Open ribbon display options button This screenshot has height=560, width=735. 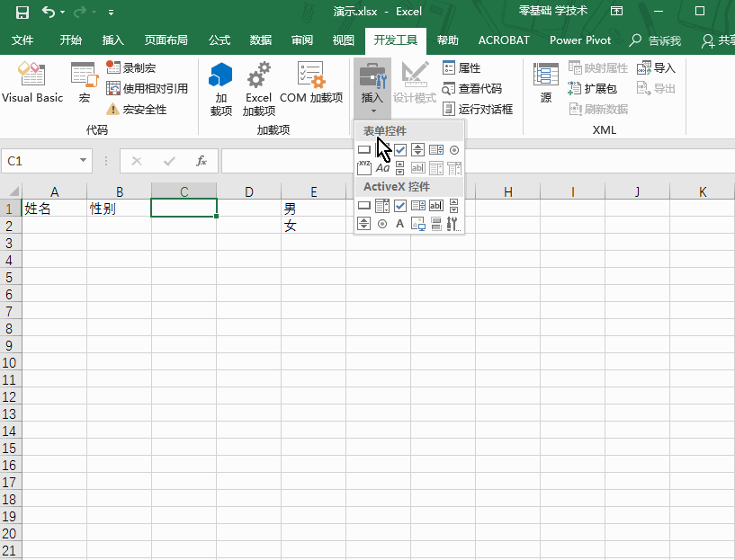(617, 12)
